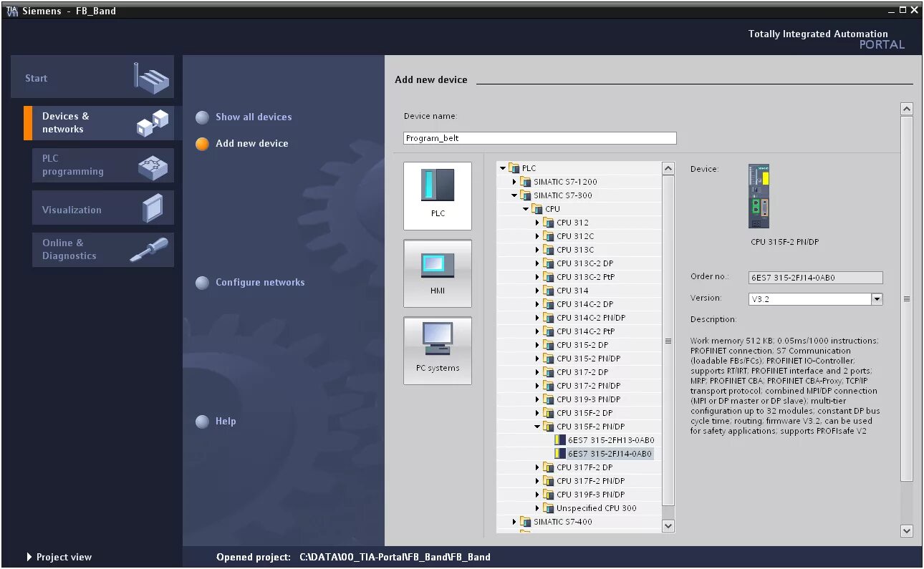
Task: Collapse the PLC tree node
Action: pos(503,168)
